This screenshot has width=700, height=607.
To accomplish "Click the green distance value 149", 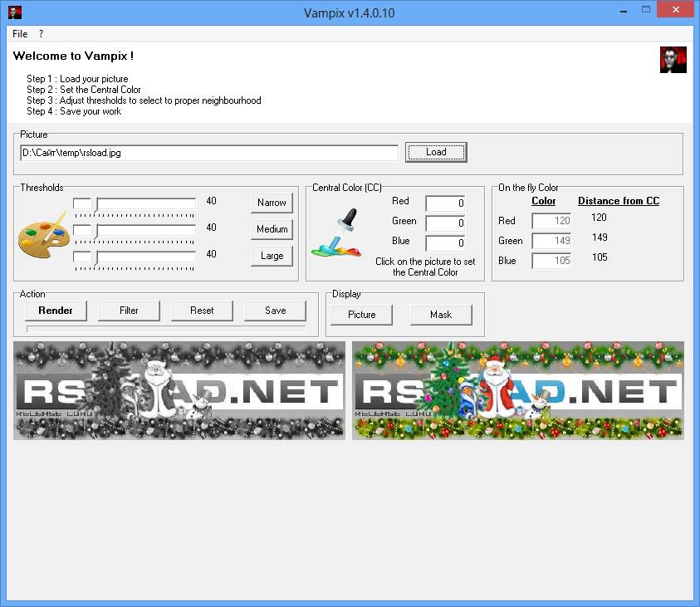I will (x=600, y=237).
